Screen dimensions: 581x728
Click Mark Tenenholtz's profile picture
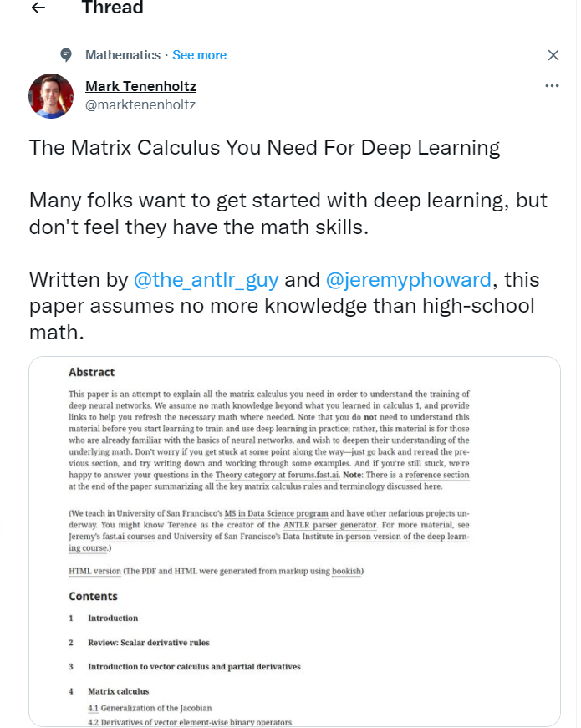pos(51,96)
